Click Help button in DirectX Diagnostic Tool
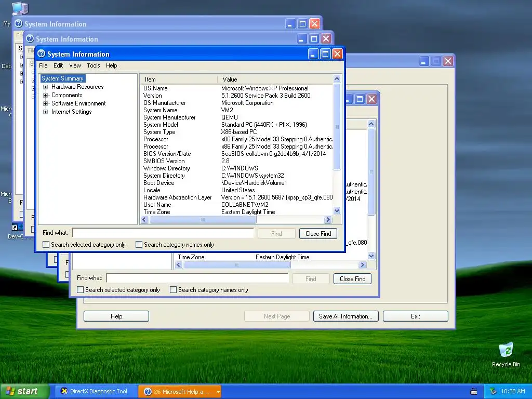 116,316
